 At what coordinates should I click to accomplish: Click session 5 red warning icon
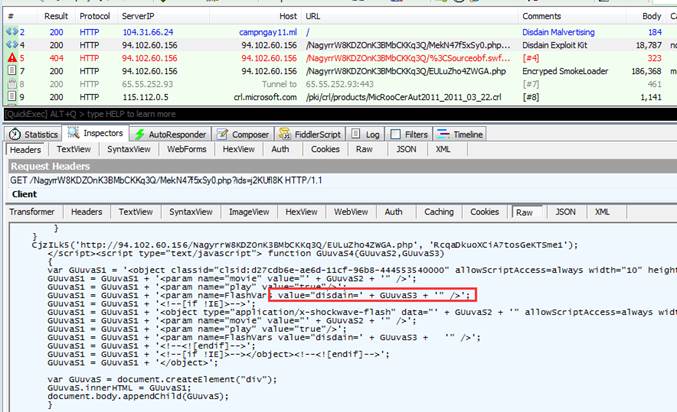point(12,57)
